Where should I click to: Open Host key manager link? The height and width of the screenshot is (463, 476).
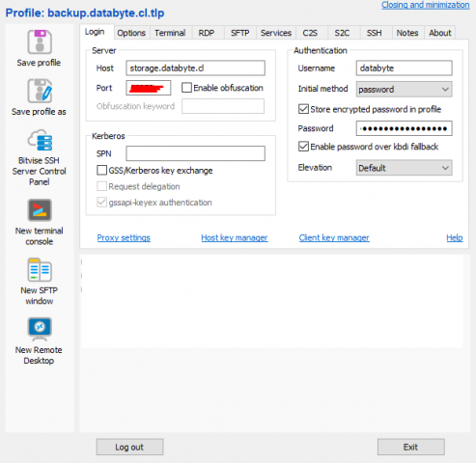[x=235, y=238]
